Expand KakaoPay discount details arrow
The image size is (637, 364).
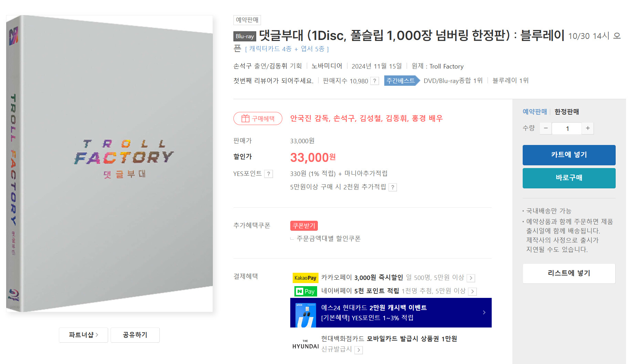471,278
